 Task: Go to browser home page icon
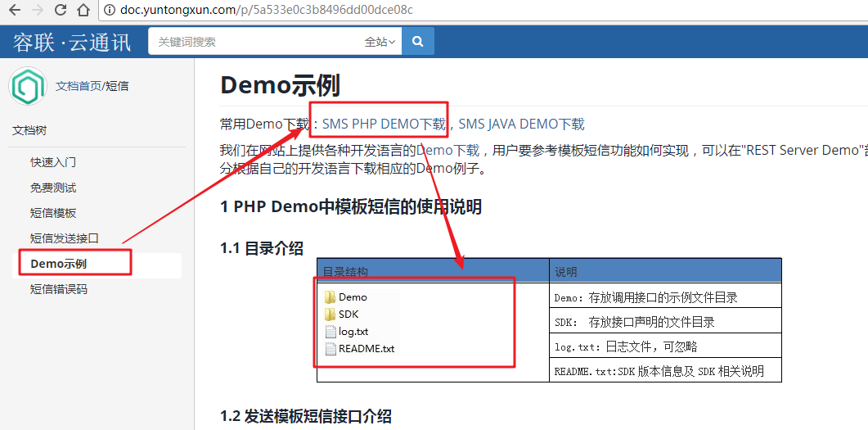83,11
